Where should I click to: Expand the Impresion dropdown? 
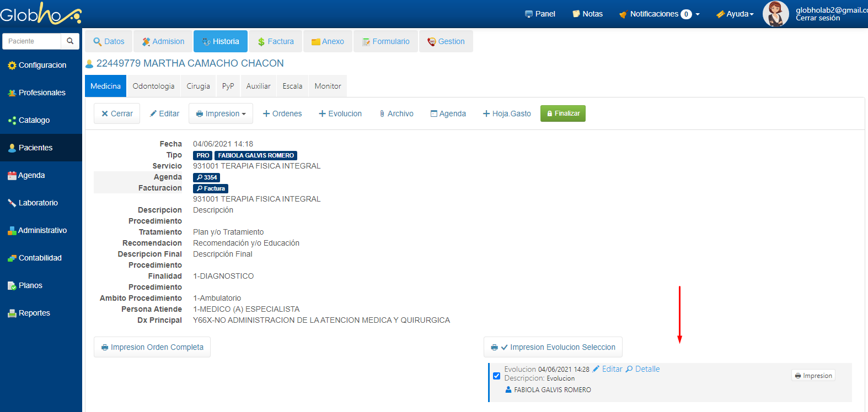coord(221,113)
